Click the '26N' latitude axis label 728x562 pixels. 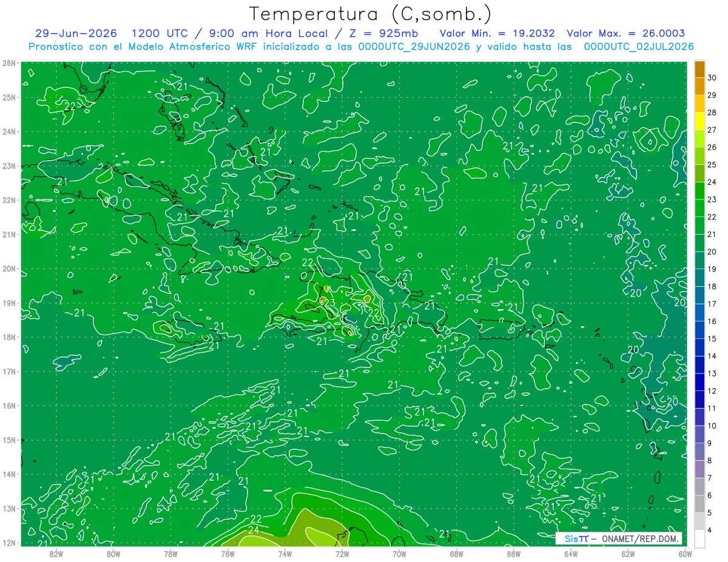pyautogui.click(x=9, y=63)
